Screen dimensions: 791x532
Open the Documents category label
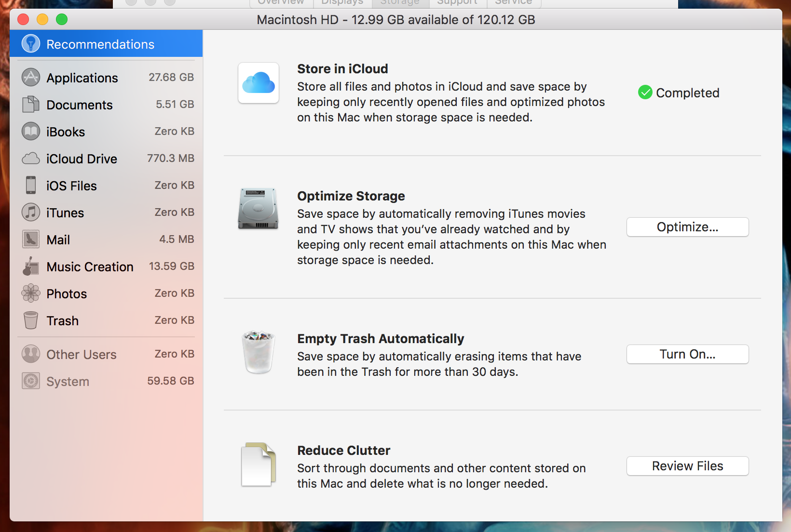[80, 105]
